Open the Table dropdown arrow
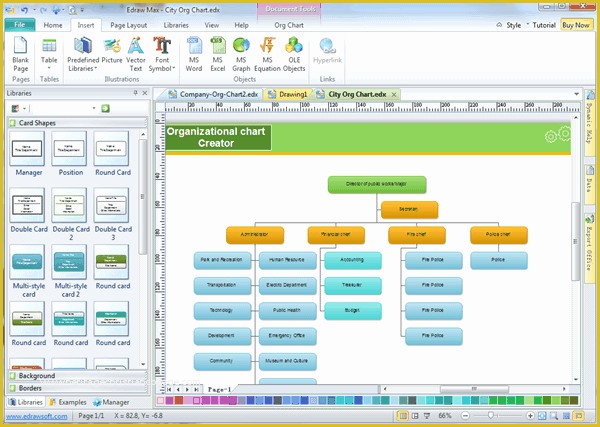600x427 pixels. click(x=49, y=68)
